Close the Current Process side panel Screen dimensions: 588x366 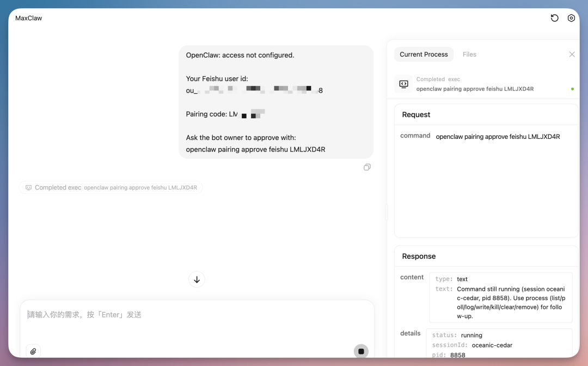click(572, 54)
